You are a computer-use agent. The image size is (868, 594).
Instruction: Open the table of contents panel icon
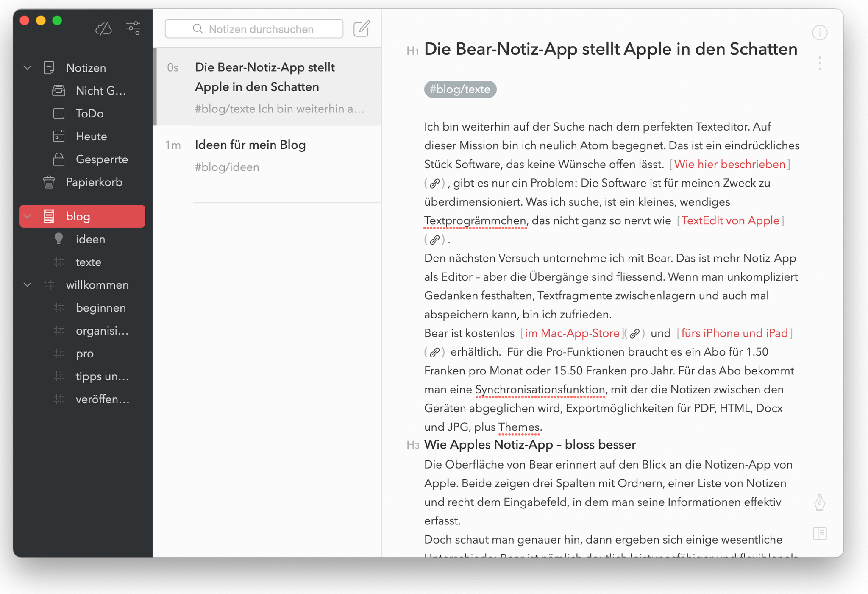[x=820, y=533]
